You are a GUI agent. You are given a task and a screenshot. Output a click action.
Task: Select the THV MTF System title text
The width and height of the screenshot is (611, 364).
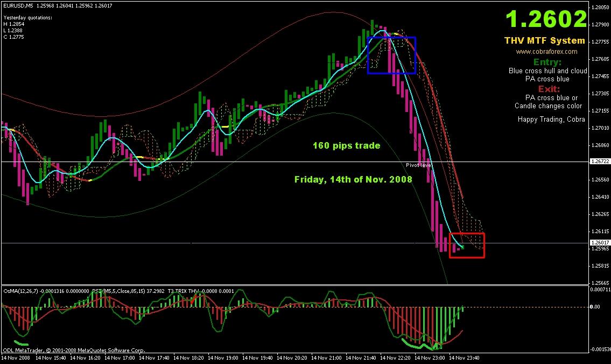pyautogui.click(x=544, y=40)
